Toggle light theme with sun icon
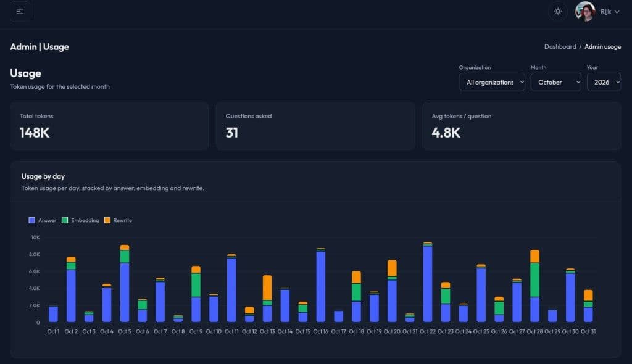 [558, 11]
